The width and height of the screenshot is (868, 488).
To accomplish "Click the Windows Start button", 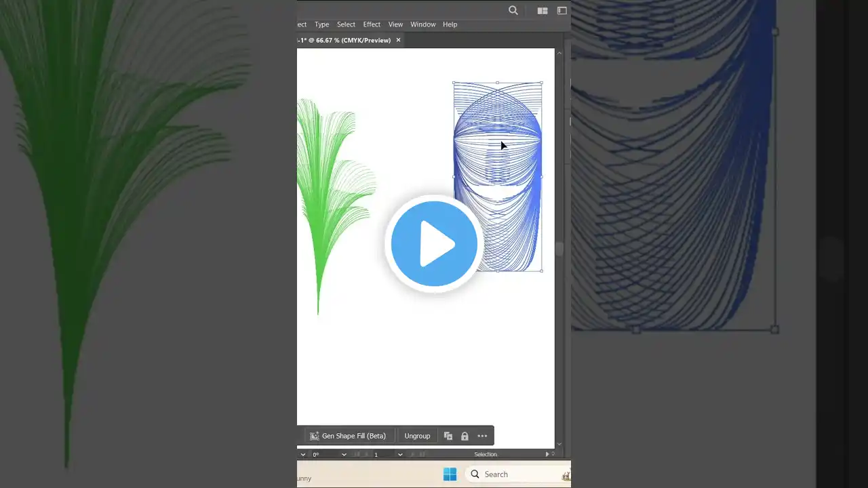I will point(450,474).
